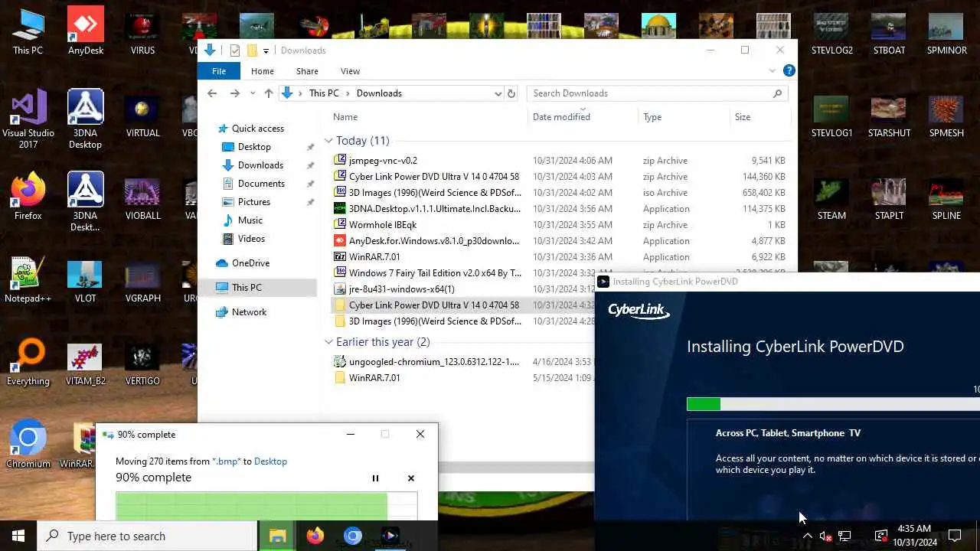980x551 pixels.
Task: Open the notification center icon
Action: (x=955, y=536)
